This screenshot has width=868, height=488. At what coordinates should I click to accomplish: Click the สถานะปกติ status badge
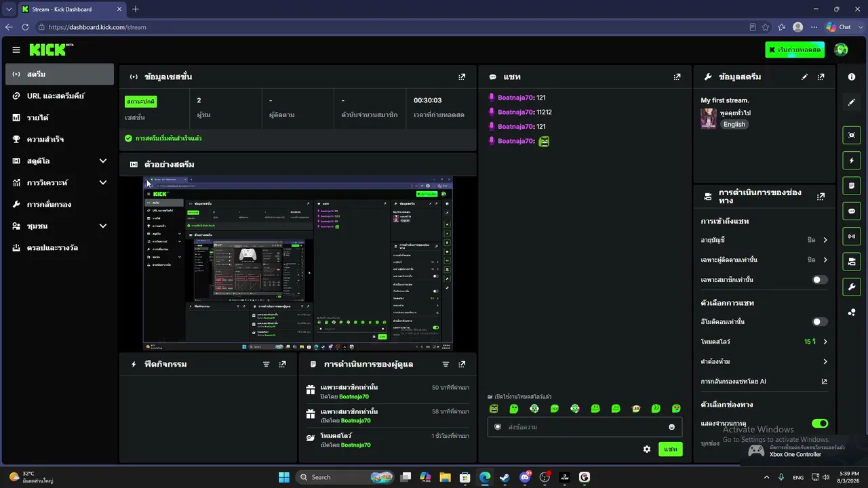click(141, 102)
